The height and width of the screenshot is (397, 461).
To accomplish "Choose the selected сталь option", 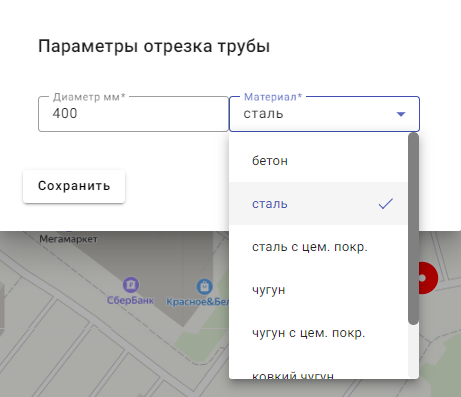I will pyautogui.click(x=318, y=204).
